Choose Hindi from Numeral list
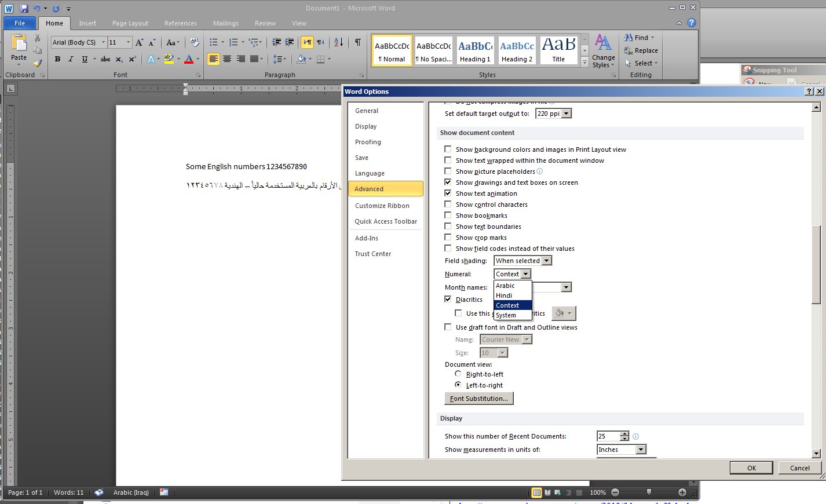Screen dimensions: 826x504 pyautogui.click(x=505, y=295)
